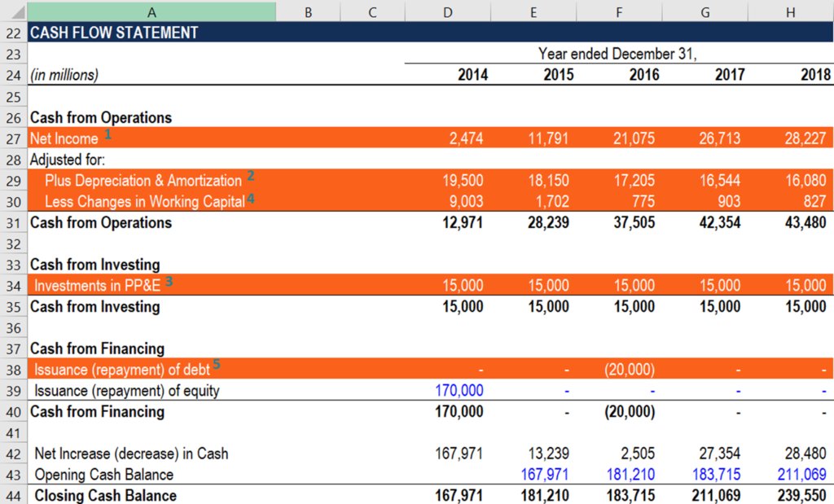Select column D header
Screen dimensions: 834x504
447,11
